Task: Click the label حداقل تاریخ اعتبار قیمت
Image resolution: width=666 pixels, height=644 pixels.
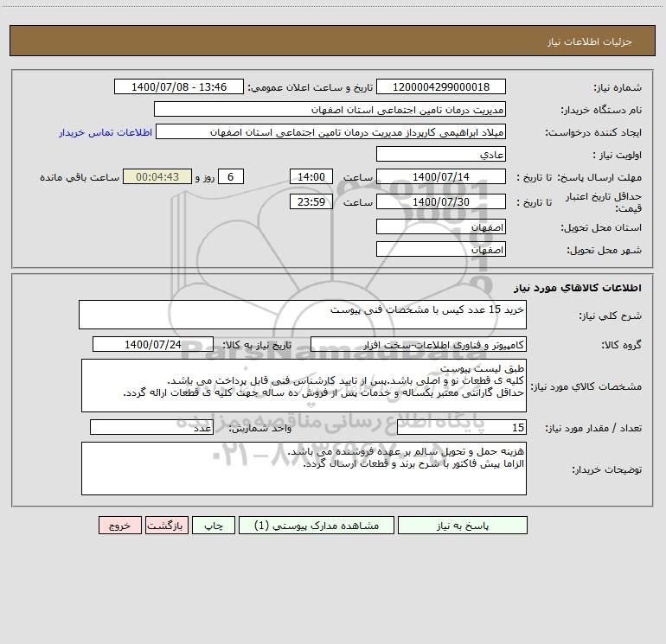Action: 604,202
